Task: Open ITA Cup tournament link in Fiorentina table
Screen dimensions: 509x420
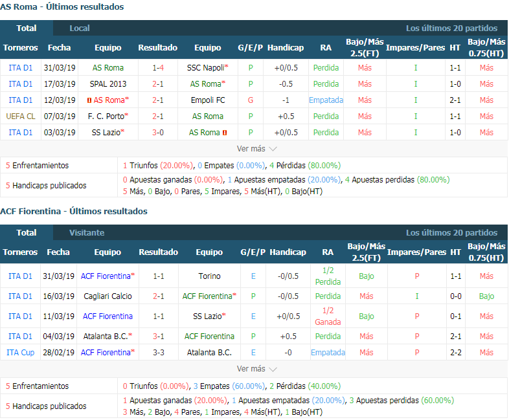Action: (x=21, y=352)
